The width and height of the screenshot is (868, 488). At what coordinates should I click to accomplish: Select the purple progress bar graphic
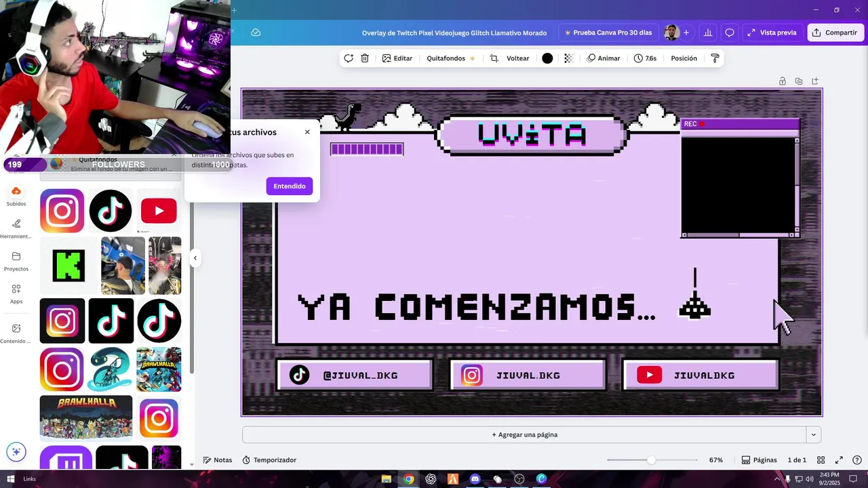pos(367,149)
